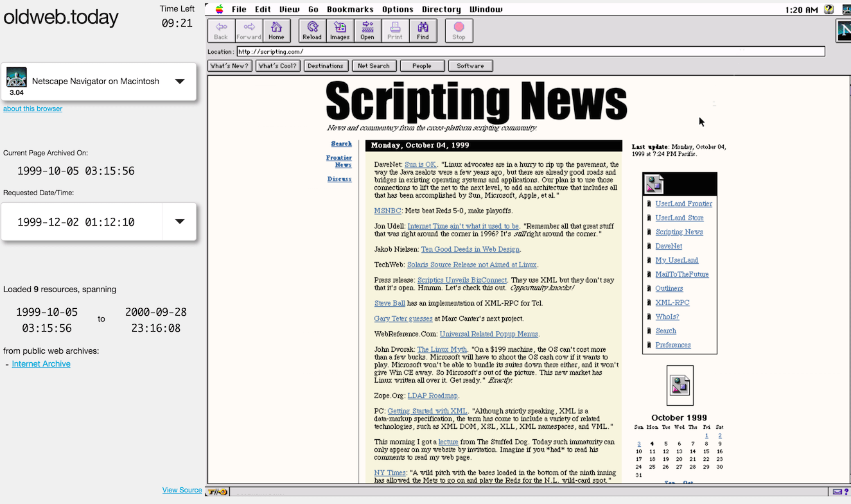Viewport: 851px width, 504px height.
Task: Click the broken image icon in black header box
Action: pyautogui.click(x=654, y=184)
